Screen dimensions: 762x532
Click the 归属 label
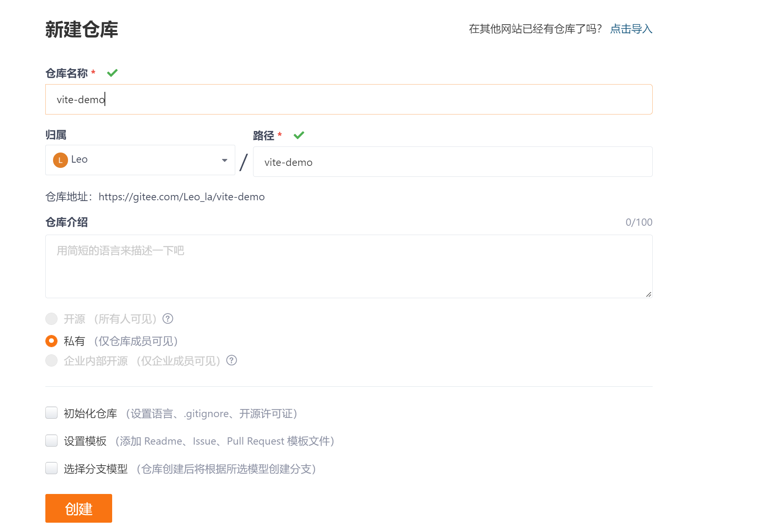(x=56, y=135)
